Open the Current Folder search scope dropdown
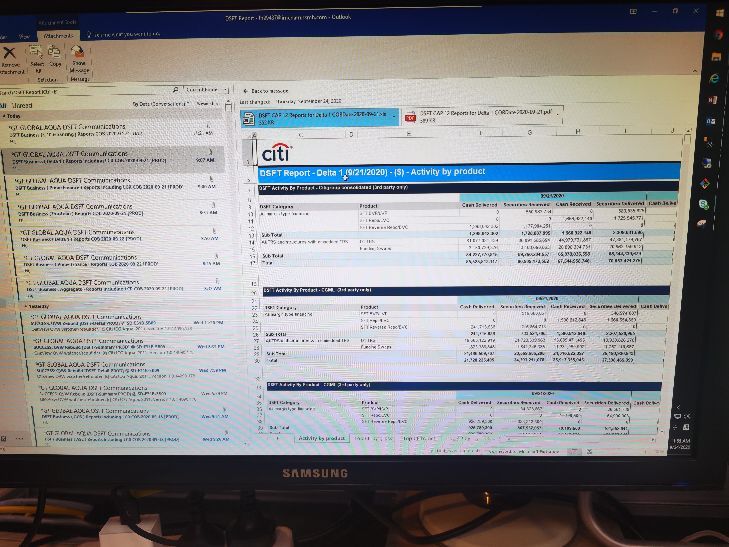 [207, 89]
